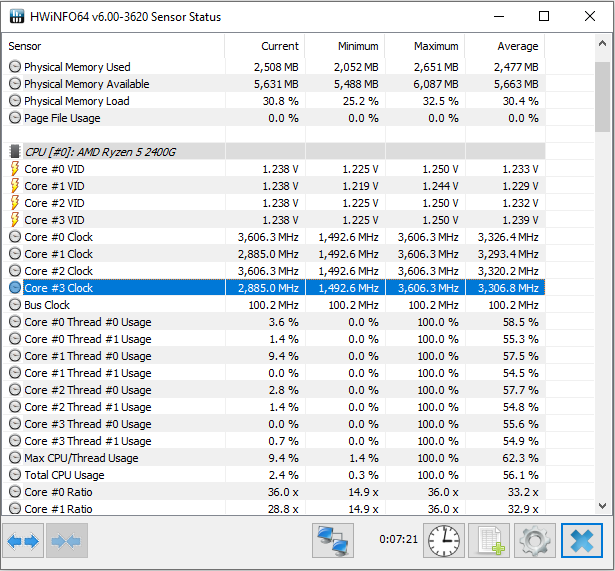Select Core #3 Thread #1 Usage row
This screenshot has width=615, height=571.
pyautogui.click(x=274, y=441)
